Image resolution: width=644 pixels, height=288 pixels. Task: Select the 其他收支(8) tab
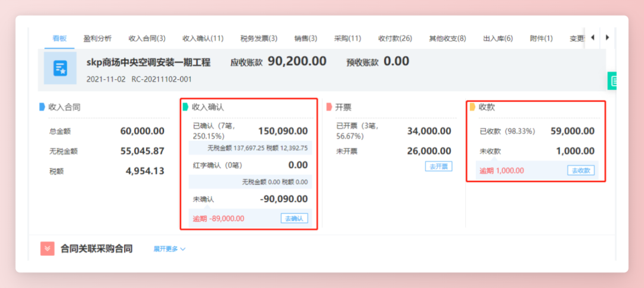pyautogui.click(x=448, y=39)
